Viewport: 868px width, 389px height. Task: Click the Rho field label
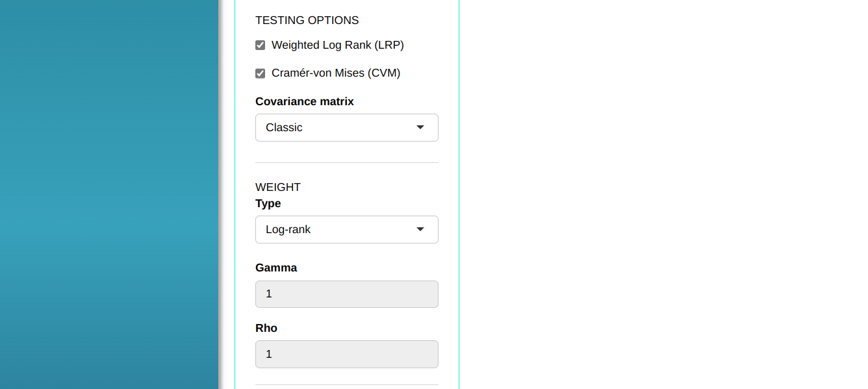click(x=266, y=328)
